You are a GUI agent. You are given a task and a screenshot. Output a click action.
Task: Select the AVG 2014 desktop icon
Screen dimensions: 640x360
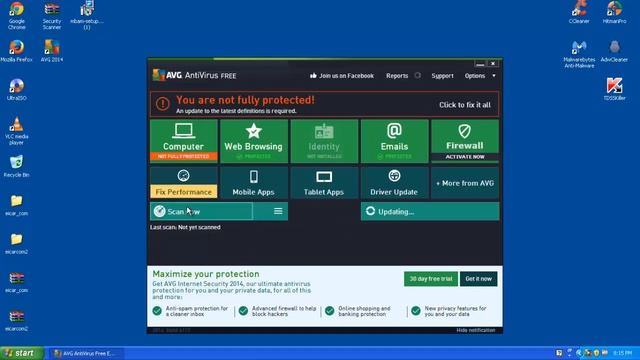(52, 51)
